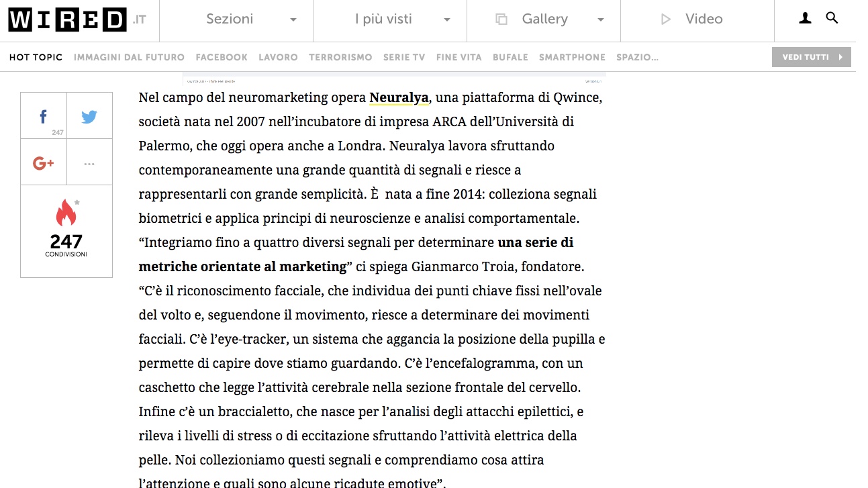Select Immagini dal Futuro topic
Viewport: 868px width, 488px height.
129,58
